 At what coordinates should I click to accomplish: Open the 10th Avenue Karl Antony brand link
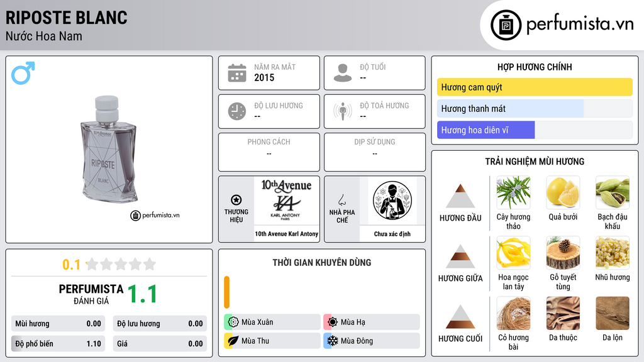[287, 234]
